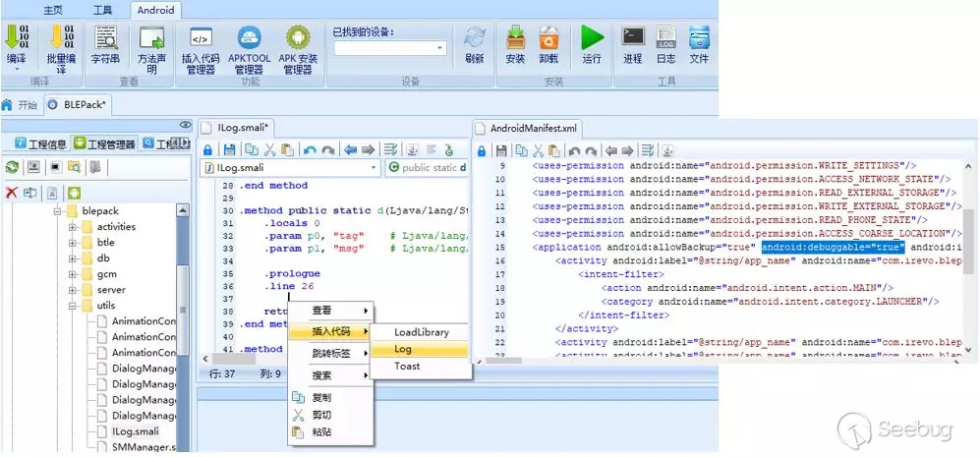Click the green refresh icon in project panel
The height and width of the screenshot is (457, 980).
coord(12,167)
